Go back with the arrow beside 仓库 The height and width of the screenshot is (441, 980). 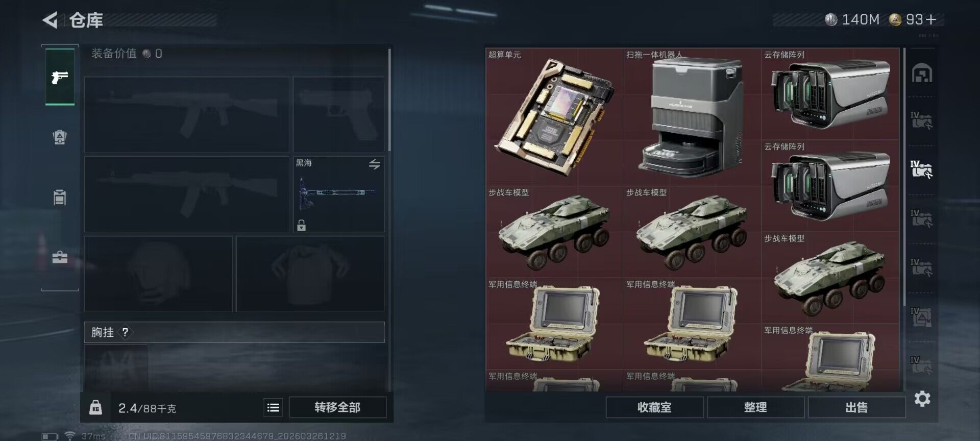50,20
